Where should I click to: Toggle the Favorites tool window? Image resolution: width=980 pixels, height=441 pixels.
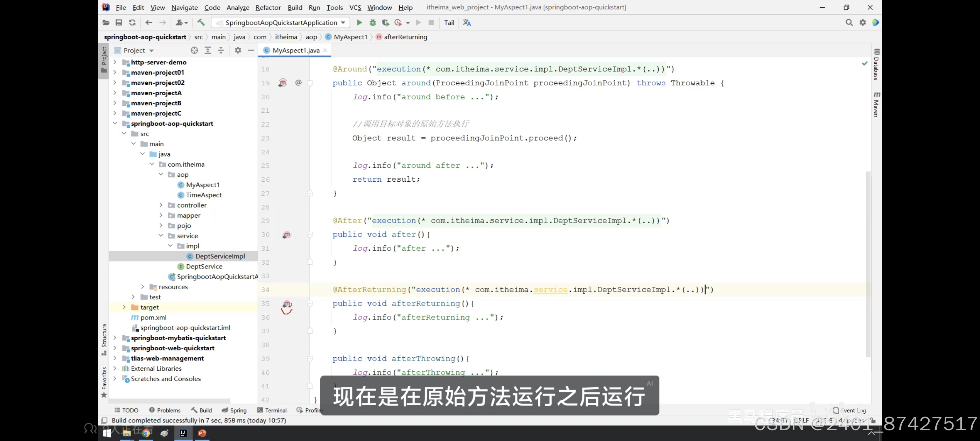104,381
